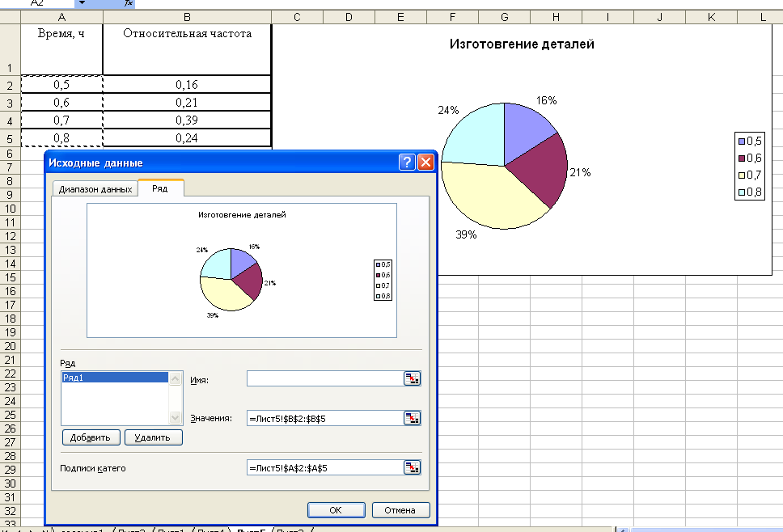Switch to Диапазон данных tab

(x=95, y=189)
